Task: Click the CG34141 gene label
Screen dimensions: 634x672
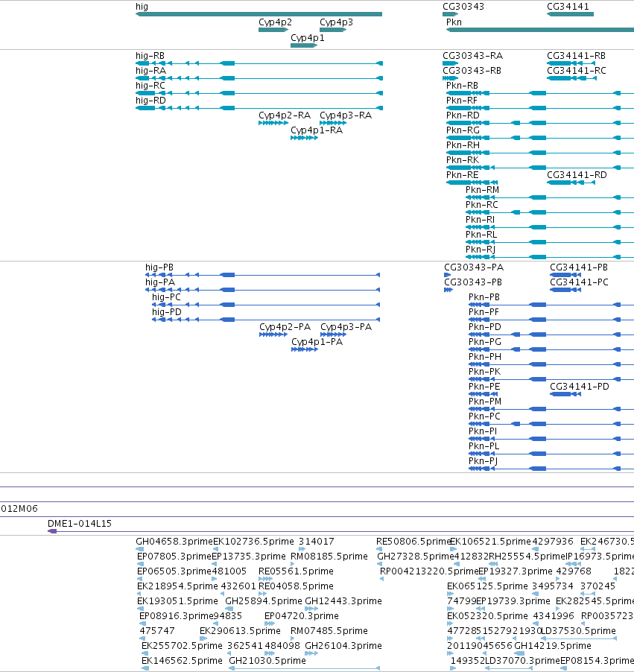Action: (568, 7)
